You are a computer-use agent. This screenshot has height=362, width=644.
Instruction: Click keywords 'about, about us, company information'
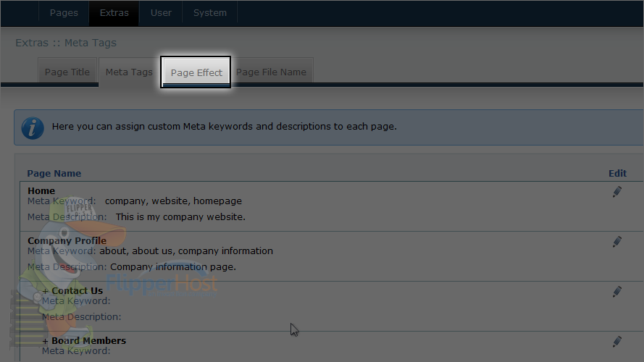(186, 251)
